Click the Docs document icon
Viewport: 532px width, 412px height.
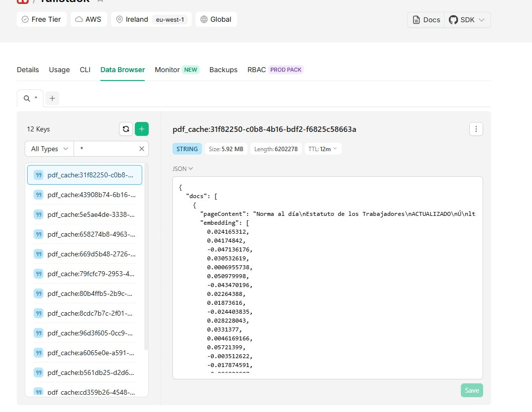click(417, 20)
